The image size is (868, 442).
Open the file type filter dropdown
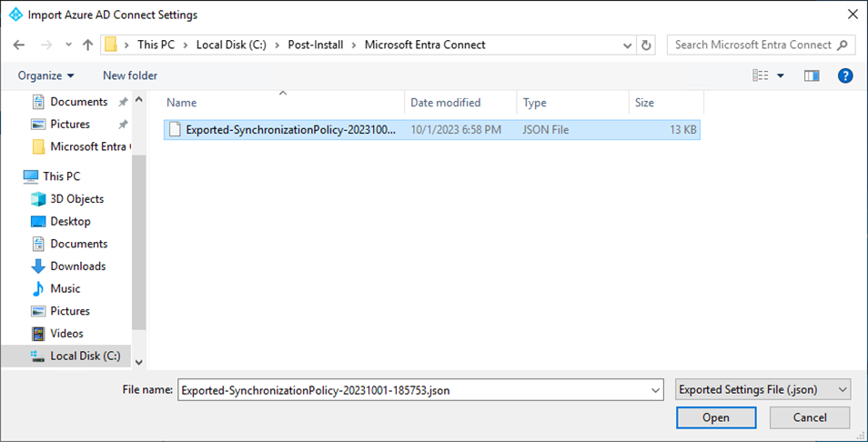click(x=763, y=390)
